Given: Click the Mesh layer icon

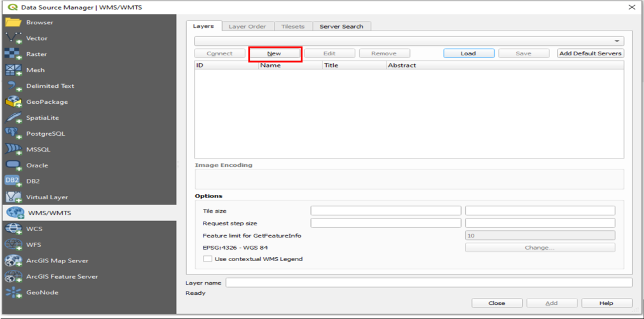Looking at the screenshot, I should tap(13, 70).
